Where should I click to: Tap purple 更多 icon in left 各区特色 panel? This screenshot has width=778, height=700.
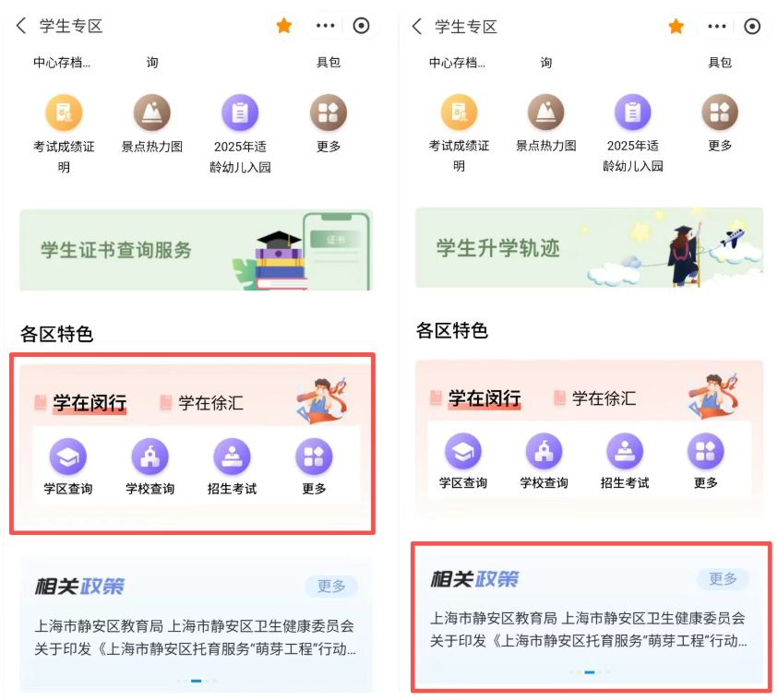pos(314,457)
